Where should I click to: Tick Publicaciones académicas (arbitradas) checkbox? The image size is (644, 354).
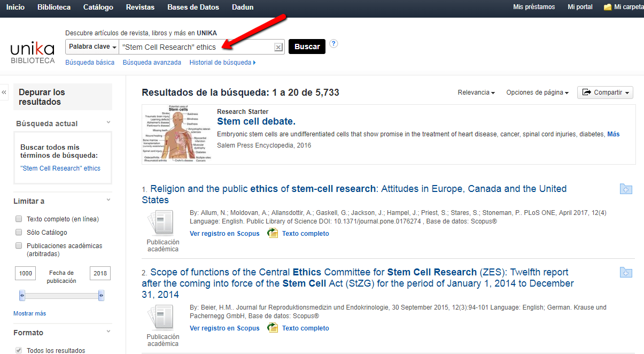[19, 246]
